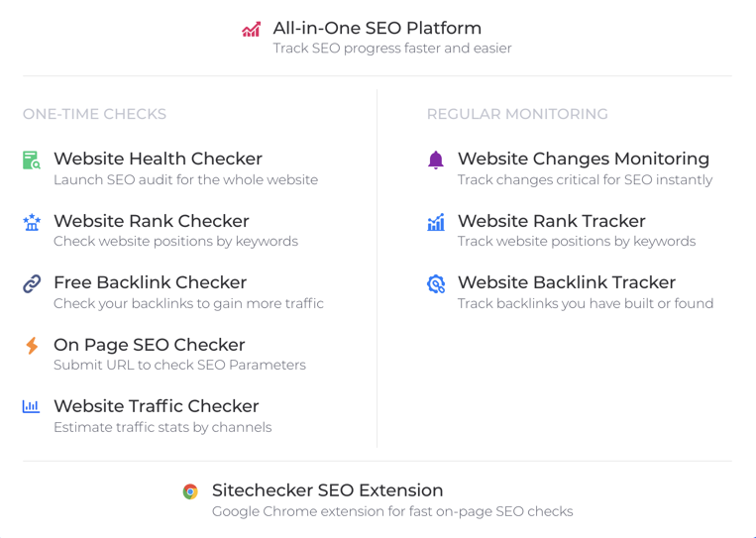The width and height of the screenshot is (756, 538).
Task: Select Website Rank Checker entry
Action: coord(152,221)
